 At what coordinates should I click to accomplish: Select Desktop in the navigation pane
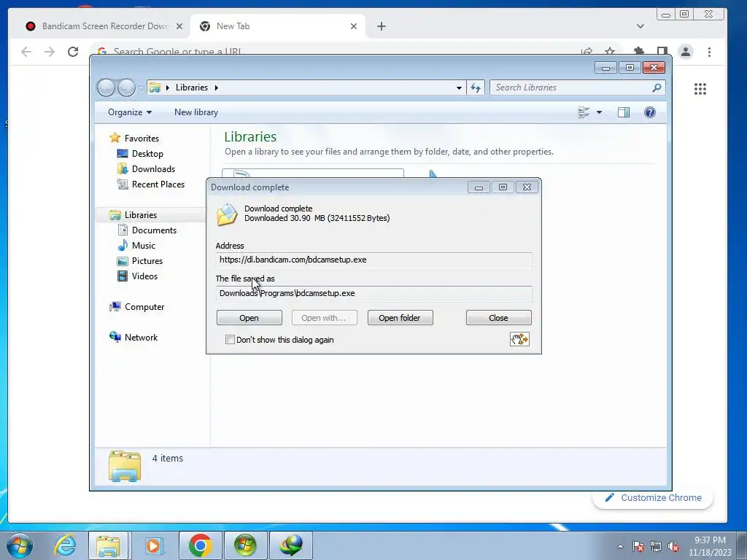click(x=147, y=154)
